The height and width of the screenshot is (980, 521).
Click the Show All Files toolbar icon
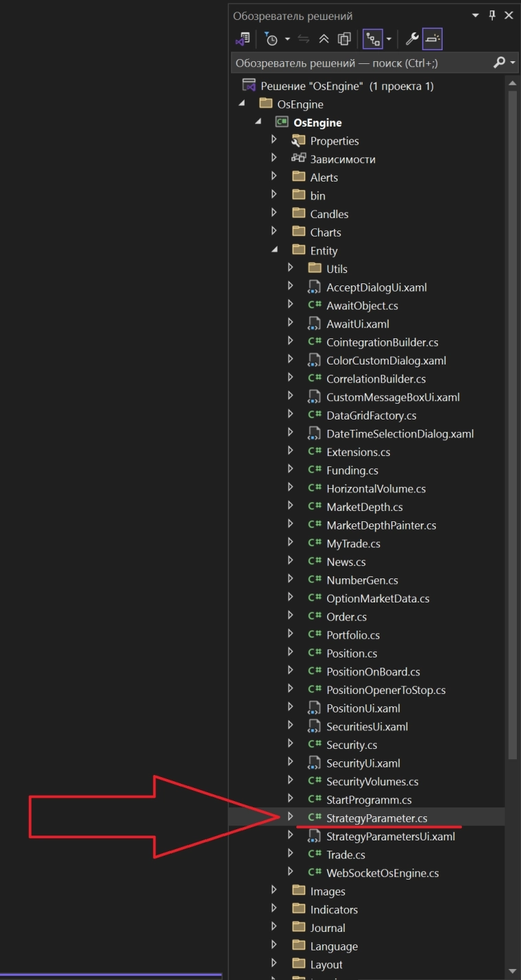(344, 39)
